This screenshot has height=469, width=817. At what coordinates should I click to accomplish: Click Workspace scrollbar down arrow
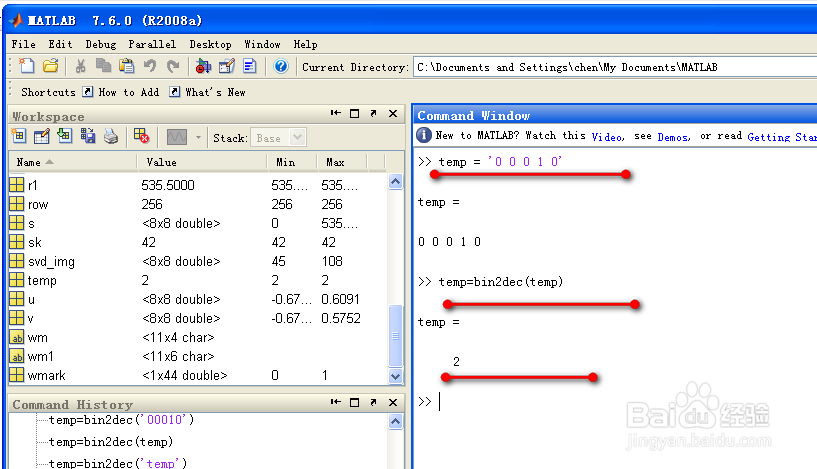pyautogui.click(x=395, y=376)
